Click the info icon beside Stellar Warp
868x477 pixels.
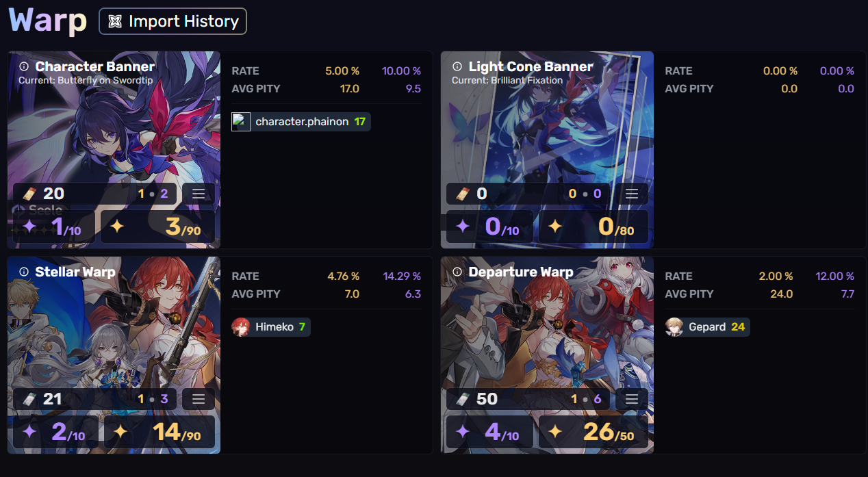[x=24, y=272]
